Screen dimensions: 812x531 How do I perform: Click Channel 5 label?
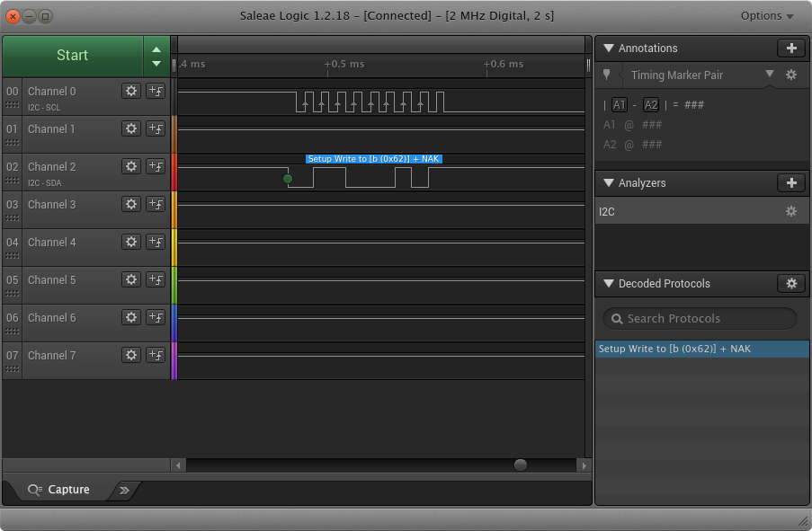coord(52,280)
